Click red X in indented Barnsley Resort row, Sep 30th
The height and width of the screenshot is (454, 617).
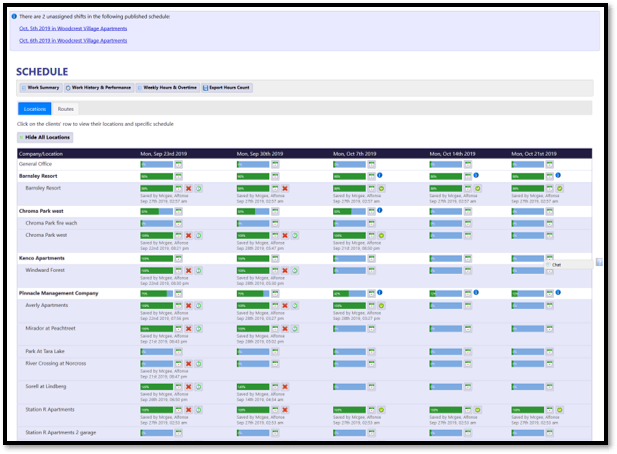click(285, 188)
